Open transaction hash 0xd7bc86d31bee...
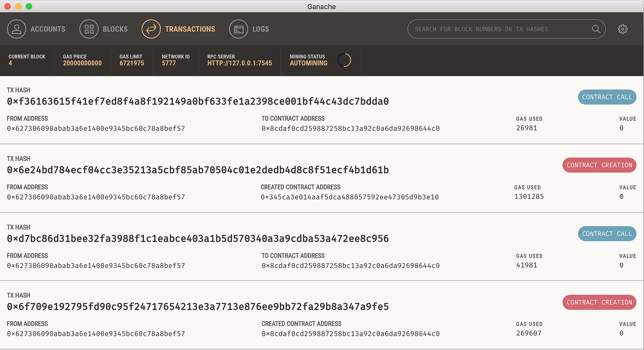 tap(198, 239)
